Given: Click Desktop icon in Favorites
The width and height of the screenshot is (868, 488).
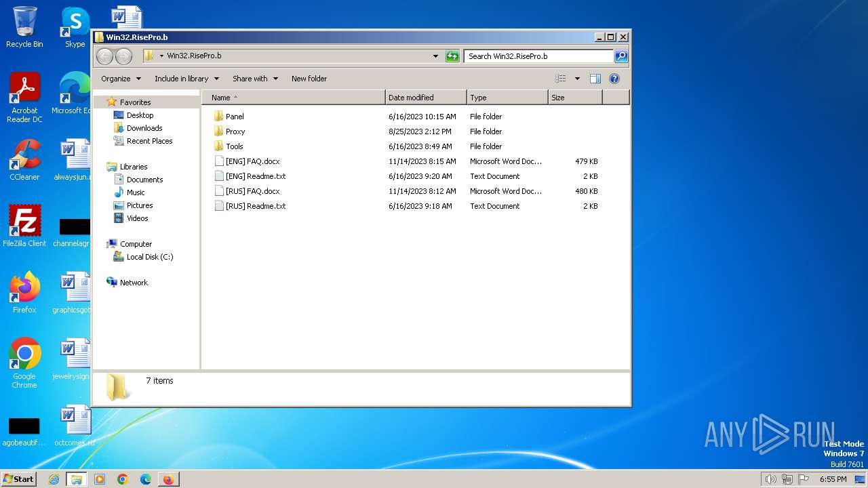Looking at the screenshot, I should (119, 115).
